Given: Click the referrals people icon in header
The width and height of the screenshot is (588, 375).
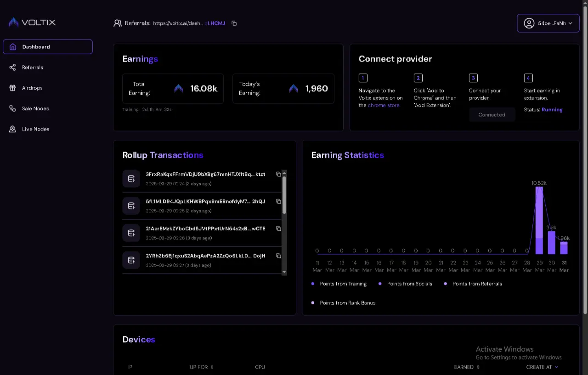Looking at the screenshot, I should [x=118, y=23].
